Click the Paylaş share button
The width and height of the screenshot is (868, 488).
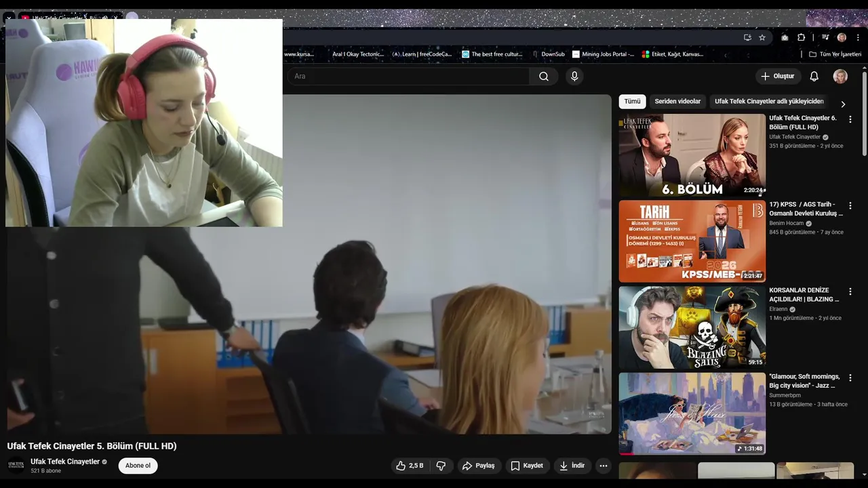pyautogui.click(x=479, y=466)
